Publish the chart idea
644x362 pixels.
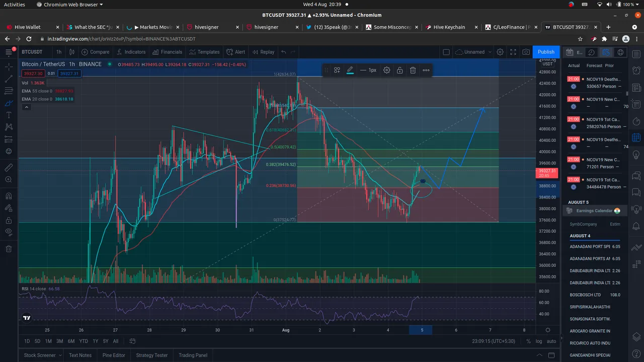546,52
